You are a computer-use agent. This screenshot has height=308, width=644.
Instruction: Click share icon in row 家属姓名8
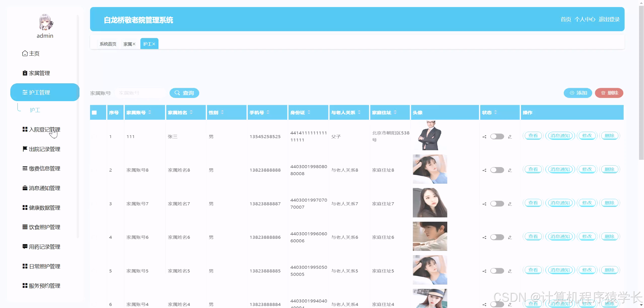click(484, 170)
